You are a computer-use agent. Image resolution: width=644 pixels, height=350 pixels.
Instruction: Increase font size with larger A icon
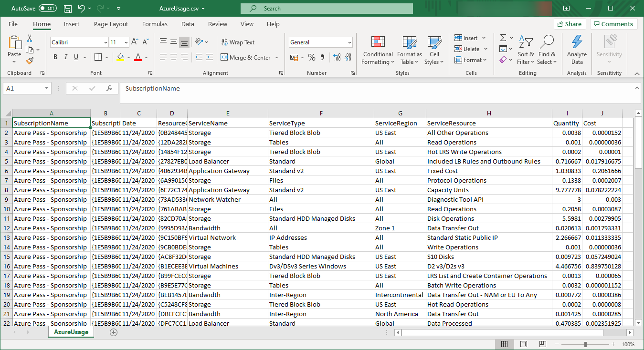(135, 42)
